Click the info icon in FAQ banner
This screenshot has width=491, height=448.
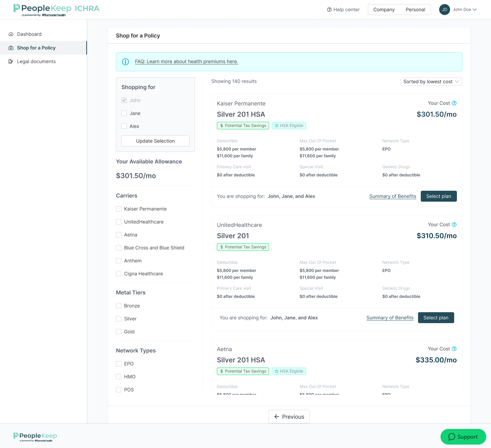[125, 62]
